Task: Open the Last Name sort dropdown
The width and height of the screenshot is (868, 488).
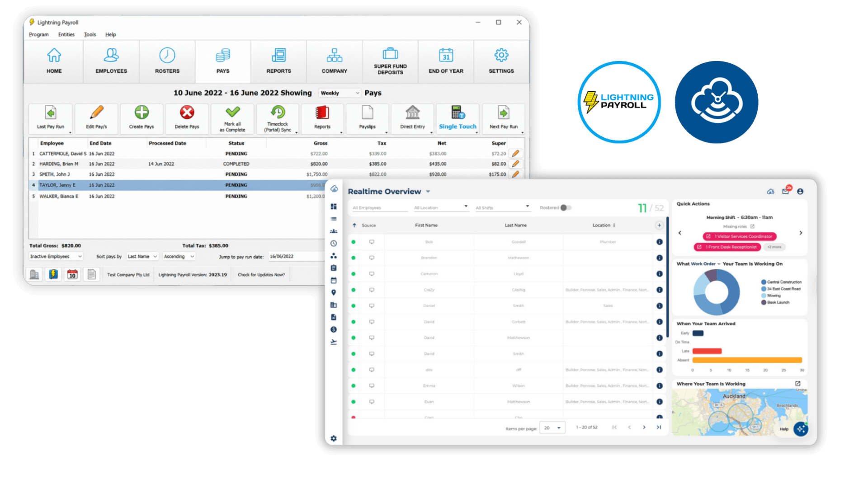Action: (142, 257)
